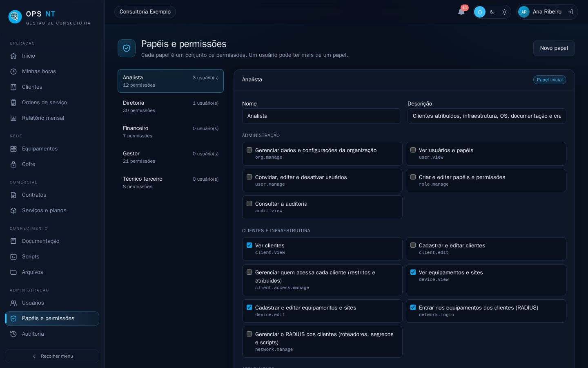The height and width of the screenshot is (368, 588).
Task: Click the Papel inicial badge
Action: coord(550,80)
